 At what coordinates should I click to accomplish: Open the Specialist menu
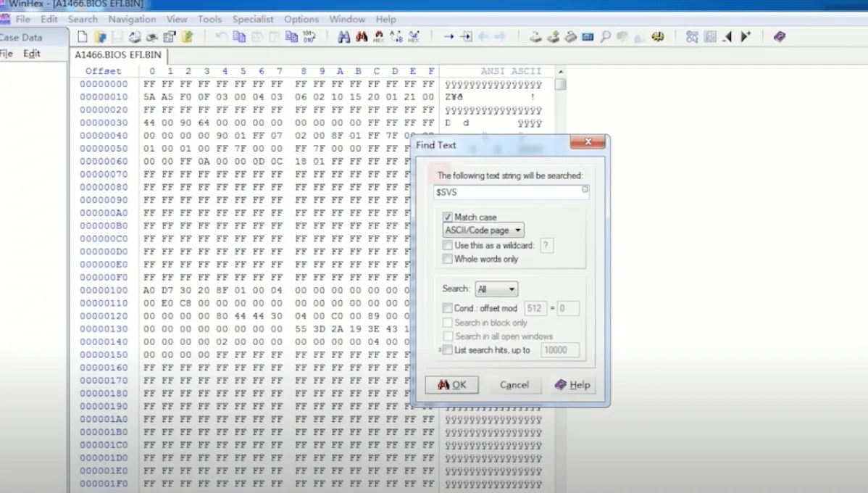point(253,20)
